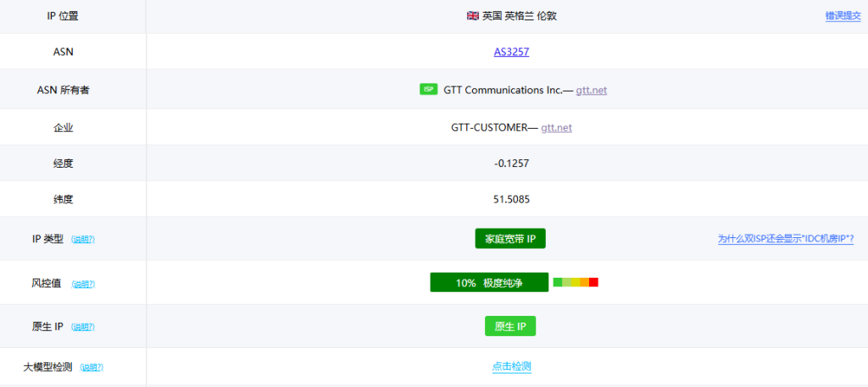Click the green 原生 IP badge
This screenshot has width=868, height=387.
(510, 326)
